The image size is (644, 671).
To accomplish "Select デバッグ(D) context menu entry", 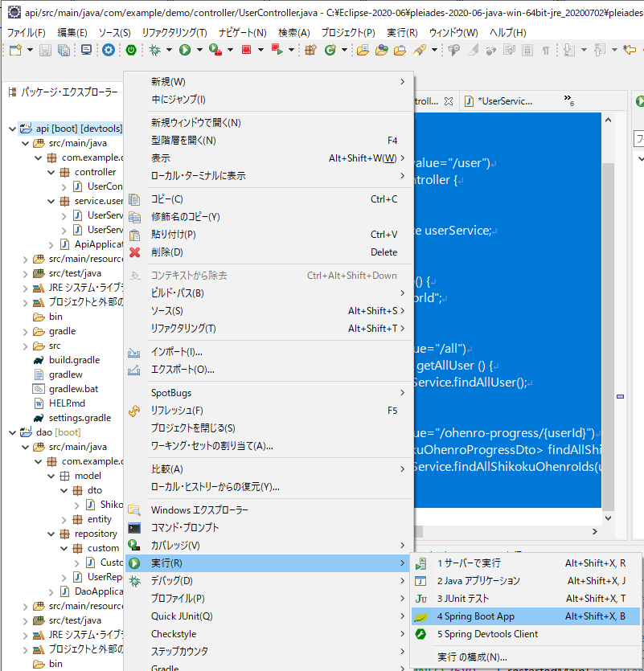I will pos(269,581).
